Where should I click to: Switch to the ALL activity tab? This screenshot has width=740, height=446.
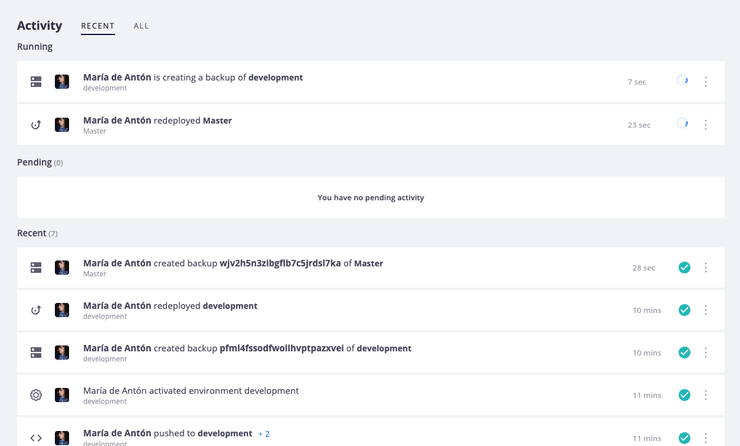pos(141,26)
